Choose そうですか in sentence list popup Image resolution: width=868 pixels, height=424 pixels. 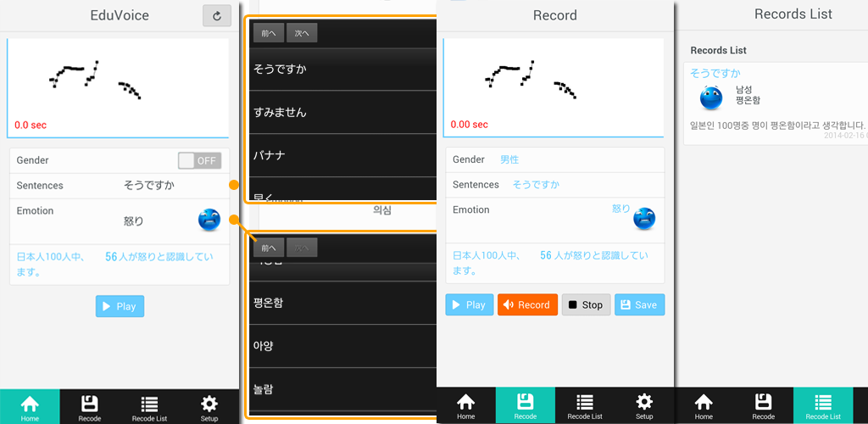pos(342,70)
